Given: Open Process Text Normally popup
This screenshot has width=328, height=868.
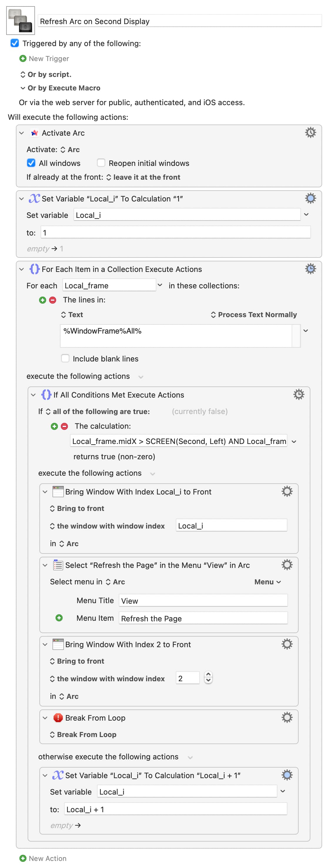Looking at the screenshot, I should point(254,314).
